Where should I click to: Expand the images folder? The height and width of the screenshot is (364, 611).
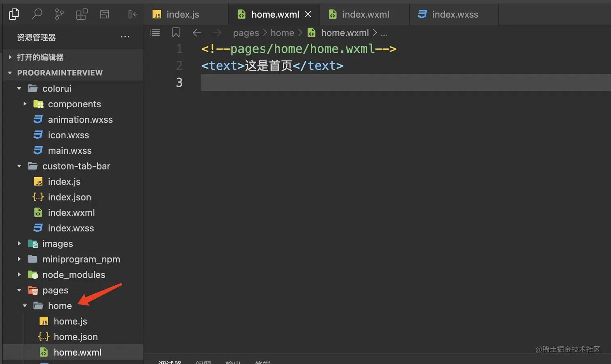pyautogui.click(x=73, y=244)
